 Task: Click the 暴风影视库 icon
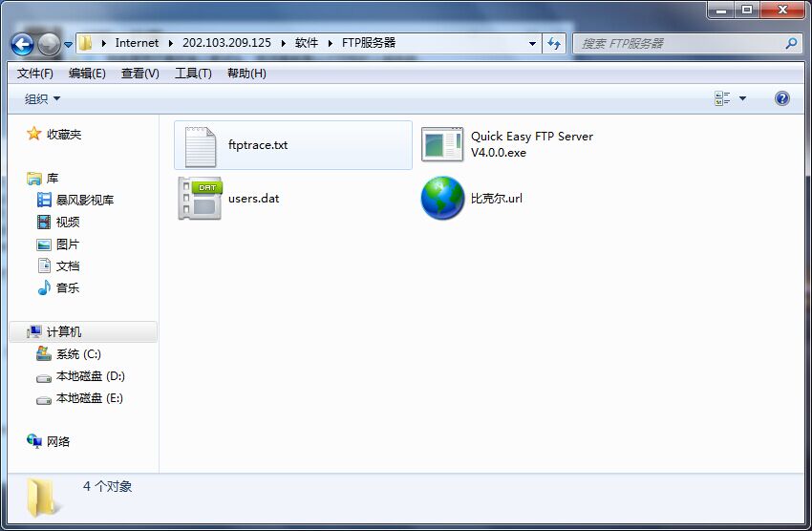44,200
